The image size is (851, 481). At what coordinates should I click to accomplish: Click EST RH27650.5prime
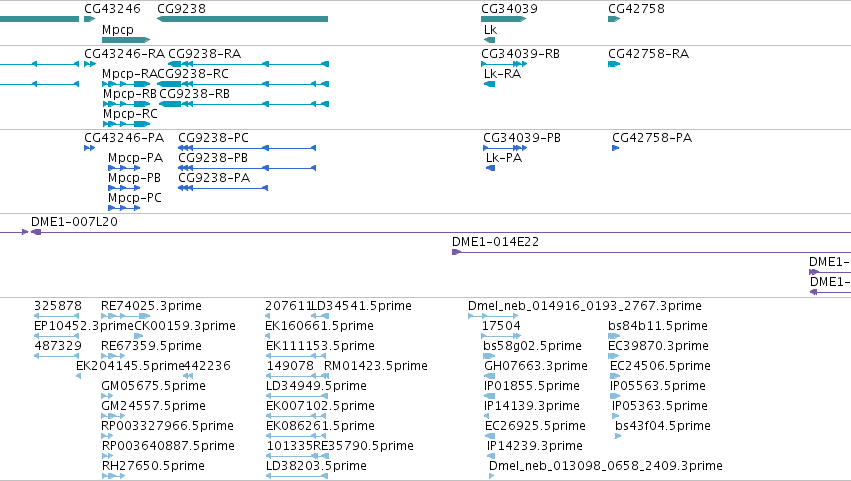(153, 467)
